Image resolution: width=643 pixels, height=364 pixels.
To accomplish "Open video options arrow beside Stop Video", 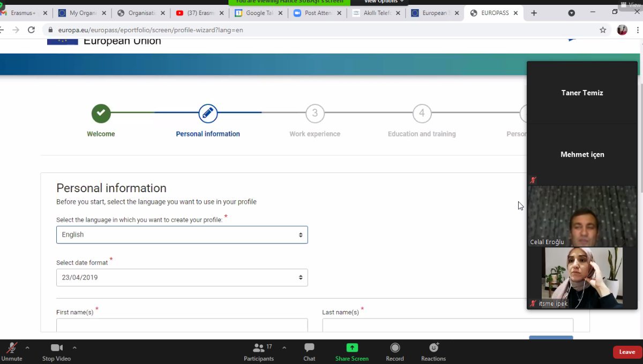I will [x=74, y=347].
